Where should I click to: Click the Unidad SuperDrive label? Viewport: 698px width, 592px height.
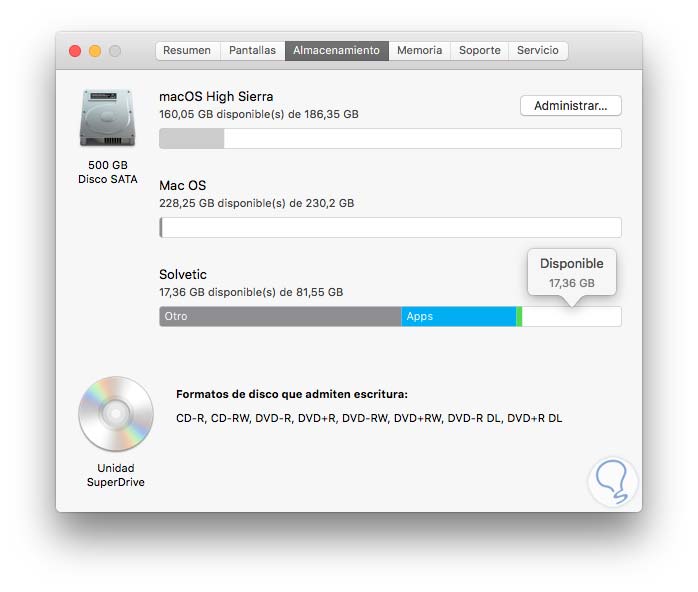[116, 475]
